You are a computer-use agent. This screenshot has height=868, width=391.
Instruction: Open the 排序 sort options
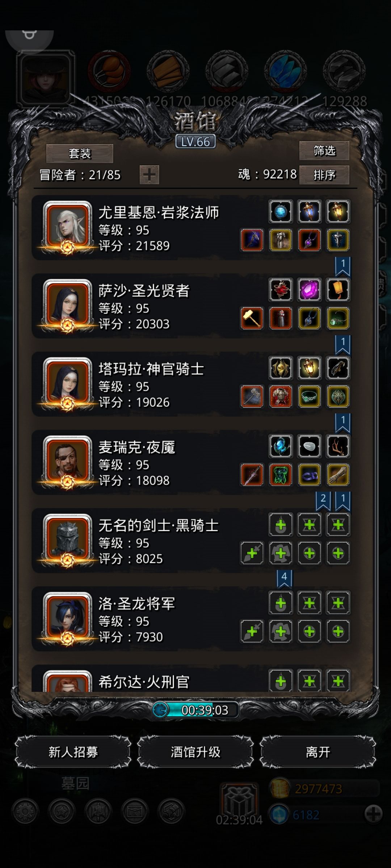click(x=324, y=175)
